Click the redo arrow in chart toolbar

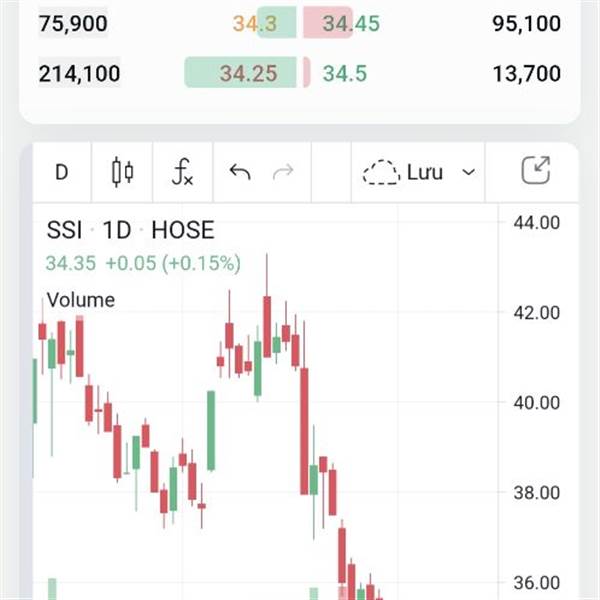(x=284, y=172)
